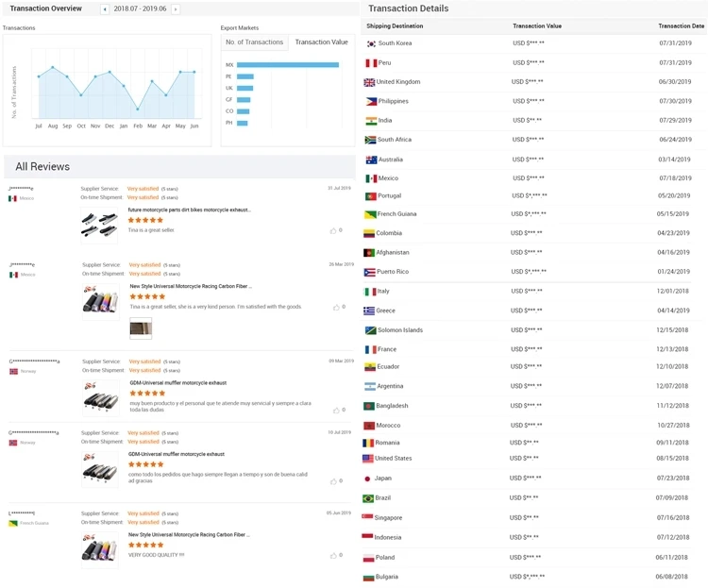Click the Japan flag icon

[368, 479]
